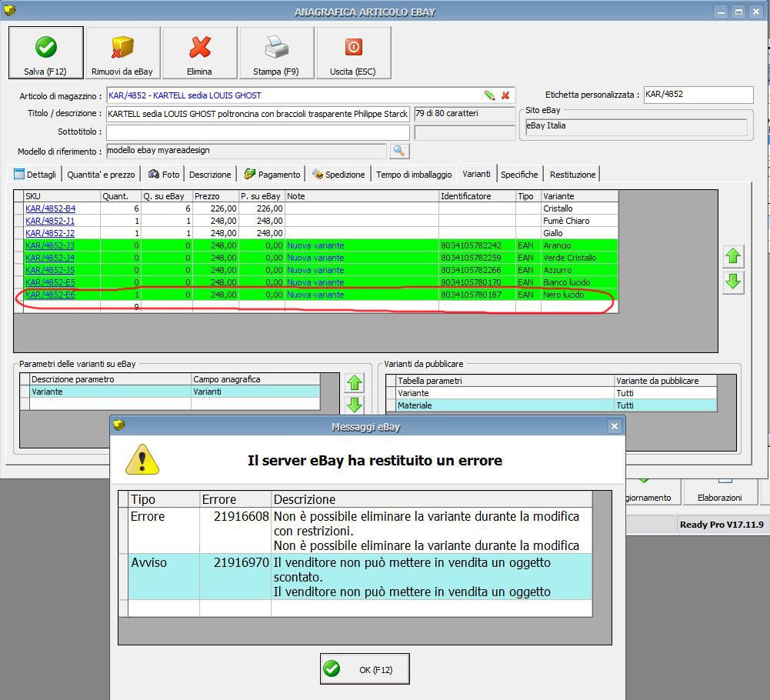Open Tempo di imballaggio tab
The height and width of the screenshot is (700, 770).
tap(414, 175)
